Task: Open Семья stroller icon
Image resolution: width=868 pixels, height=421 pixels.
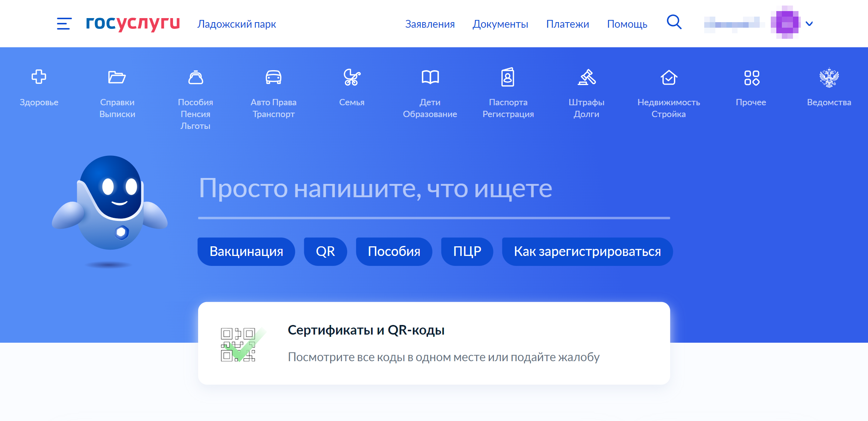Action: click(352, 77)
